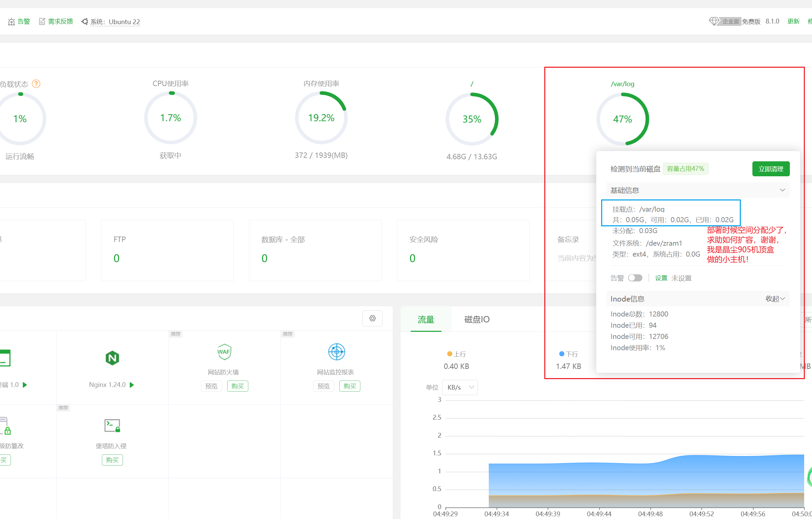
Task: Click the Nginx 1.24.0 label
Action: click(107, 385)
